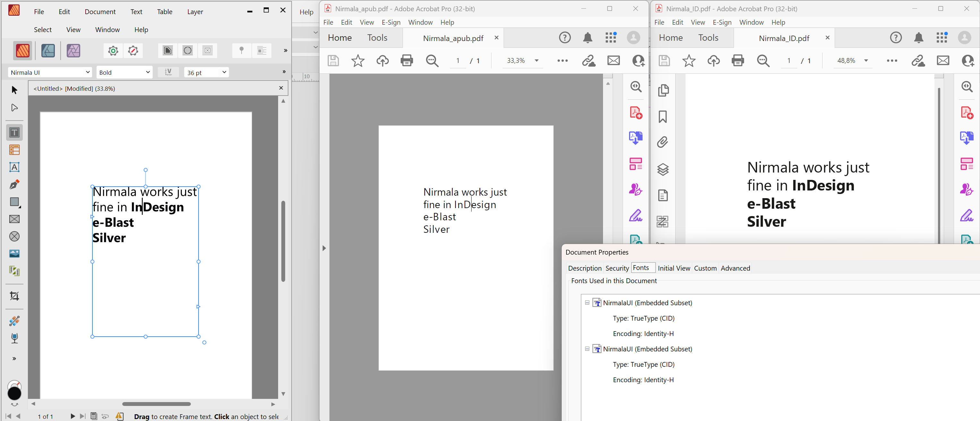Screen dimensions: 980x421
Task: Click Print icon in Nirmala_apub Acrobat window
Action: 407,61
